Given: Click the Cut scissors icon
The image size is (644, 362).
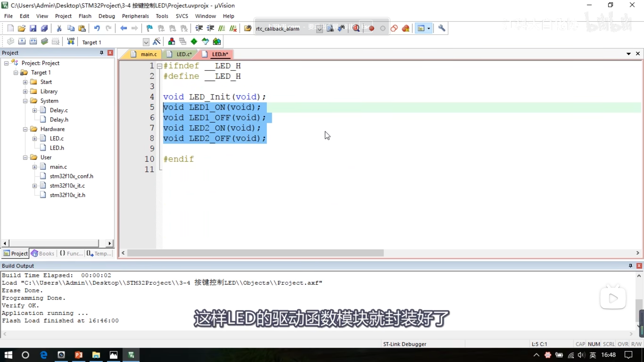Looking at the screenshot, I should [x=59, y=28].
